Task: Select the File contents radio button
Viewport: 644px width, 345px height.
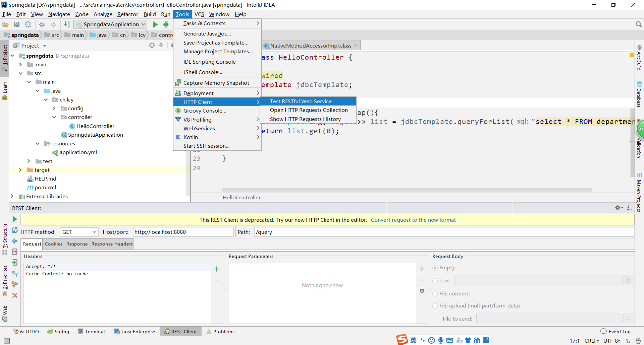Action: 435,294
